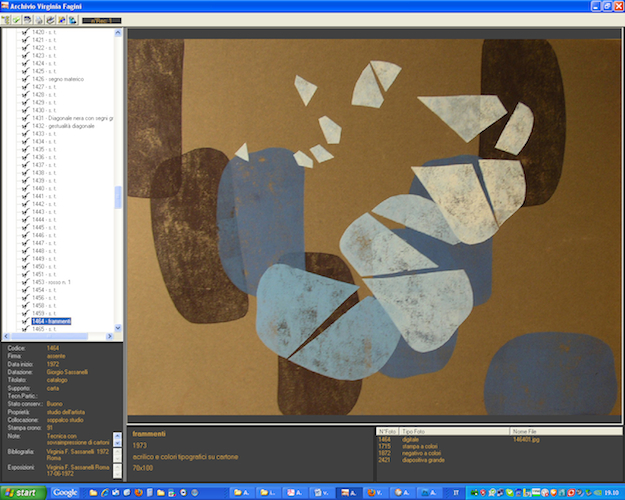Open the Windows start menu
Image resolution: width=625 pixels, height=500 pixels.
coord(23,493)
